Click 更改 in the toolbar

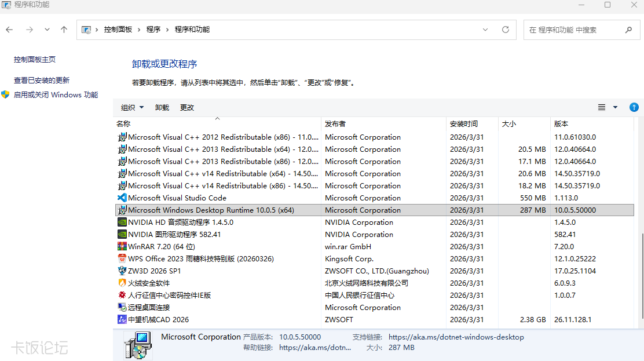click(187, 107)
